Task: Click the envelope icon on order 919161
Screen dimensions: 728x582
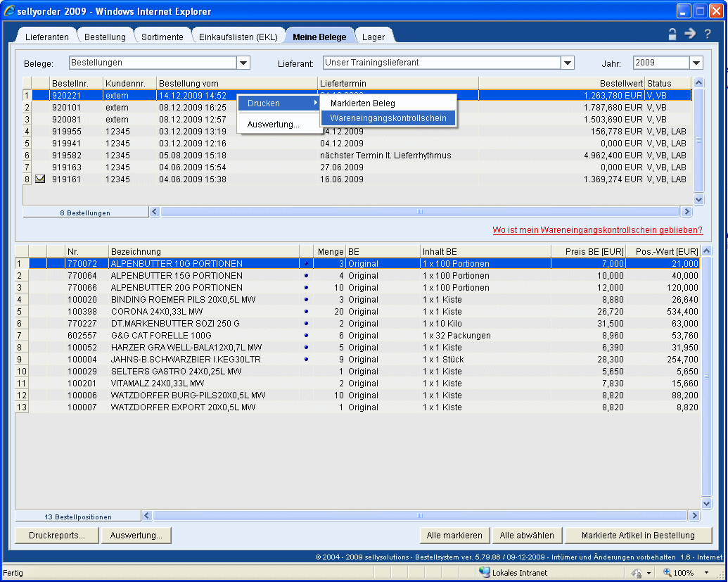Action: (x=40, y=179)
